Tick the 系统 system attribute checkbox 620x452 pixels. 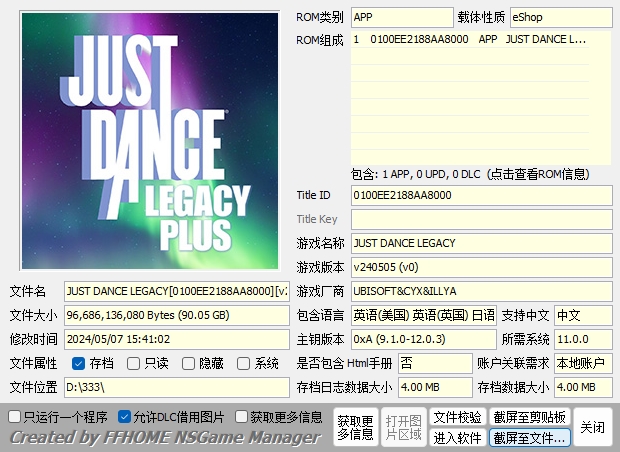pos(244,363)
